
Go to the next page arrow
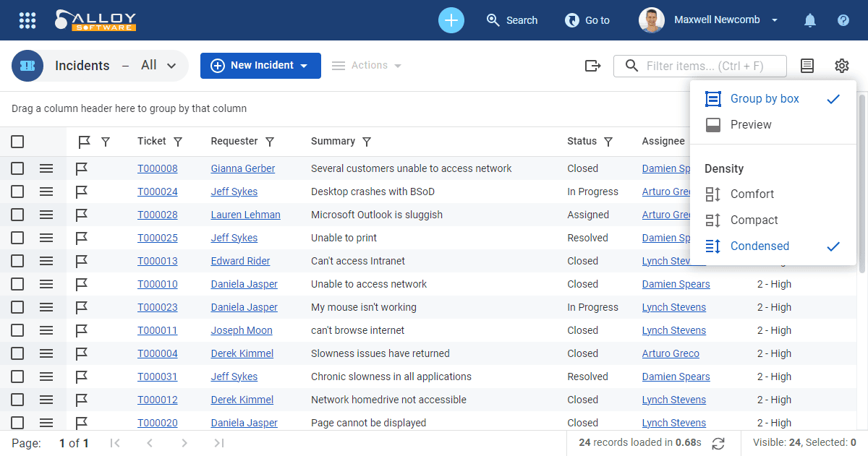pyautogui.click(x=184, y=443)
